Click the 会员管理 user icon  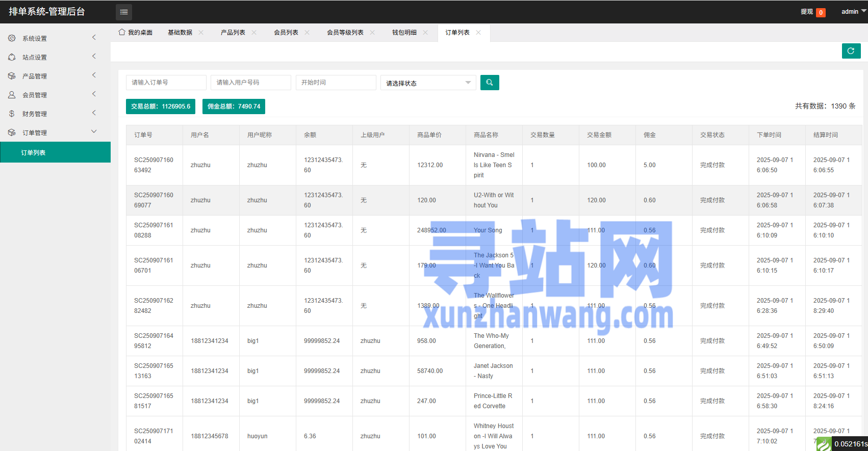pos(12,95)
